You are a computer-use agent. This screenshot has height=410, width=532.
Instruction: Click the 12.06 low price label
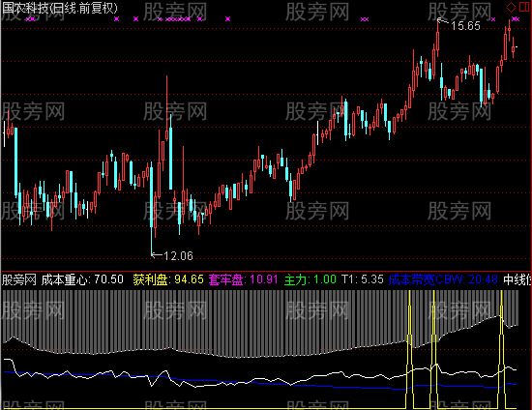(178, 255)
